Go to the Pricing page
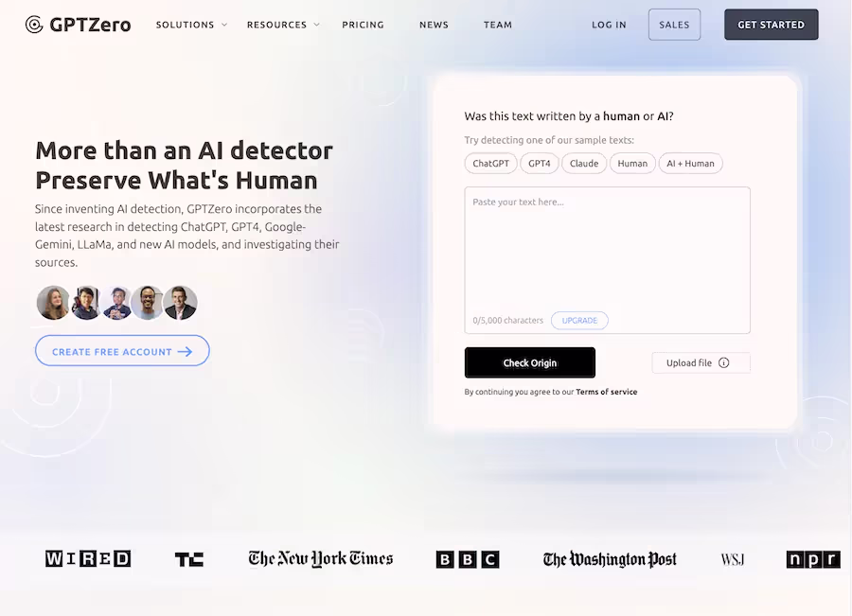 click(x=363, y=25)
